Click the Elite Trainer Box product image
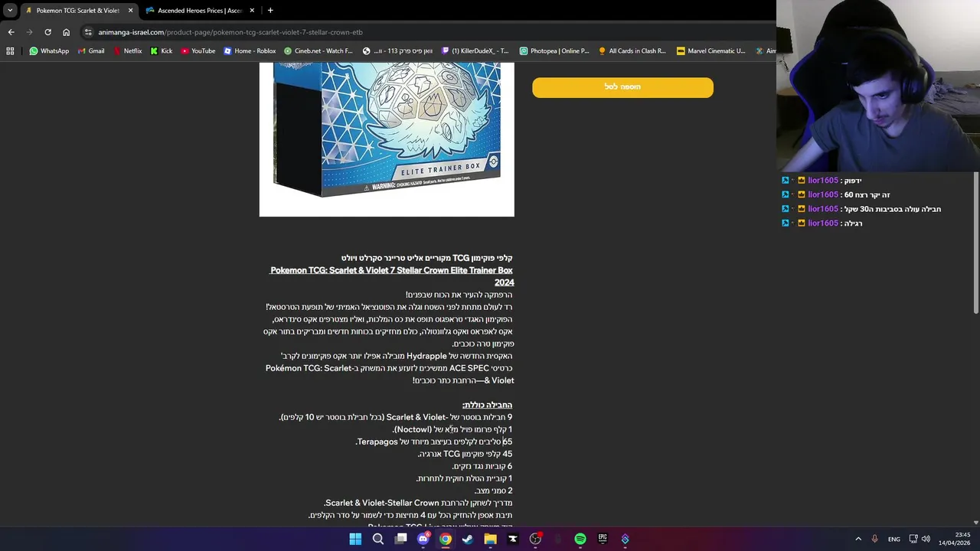 point(387,139)
